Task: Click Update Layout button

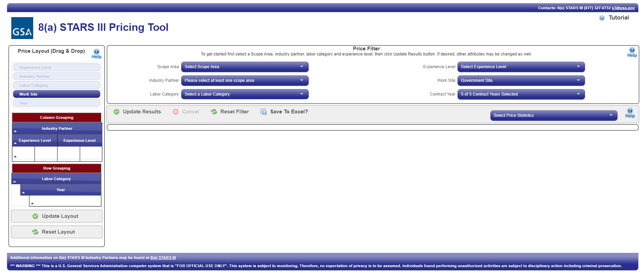Action: coord(57,216)
